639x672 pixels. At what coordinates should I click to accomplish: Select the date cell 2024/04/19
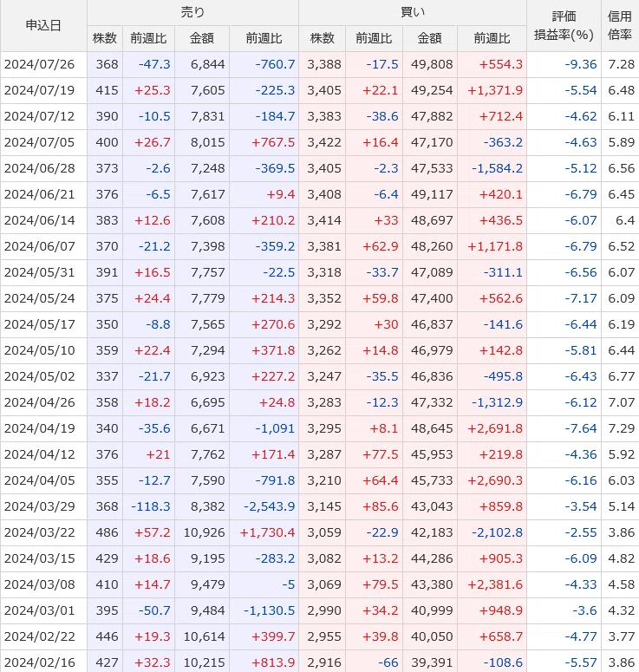point(43,428)
